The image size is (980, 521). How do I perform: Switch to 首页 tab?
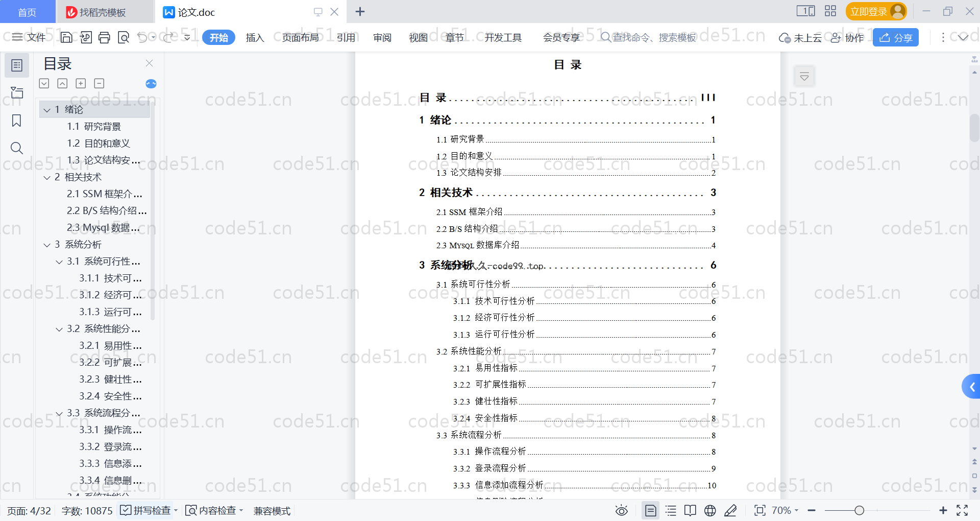tap(27, 12)
